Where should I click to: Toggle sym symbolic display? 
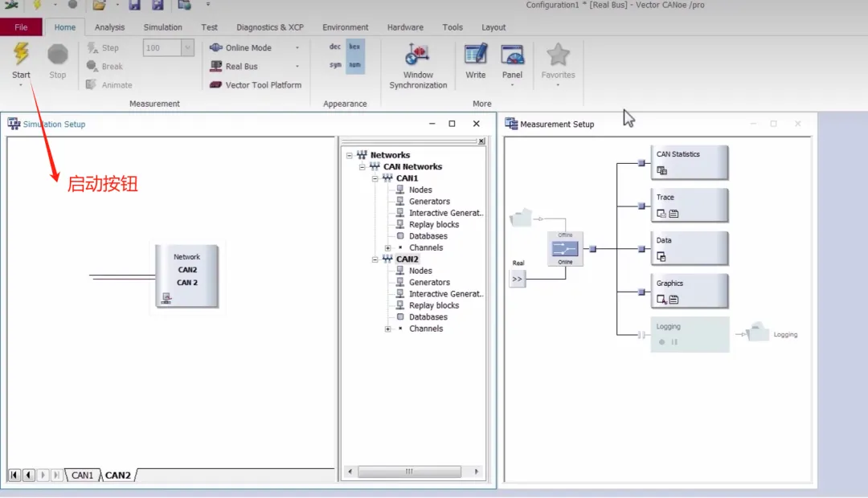coord(335,65)
